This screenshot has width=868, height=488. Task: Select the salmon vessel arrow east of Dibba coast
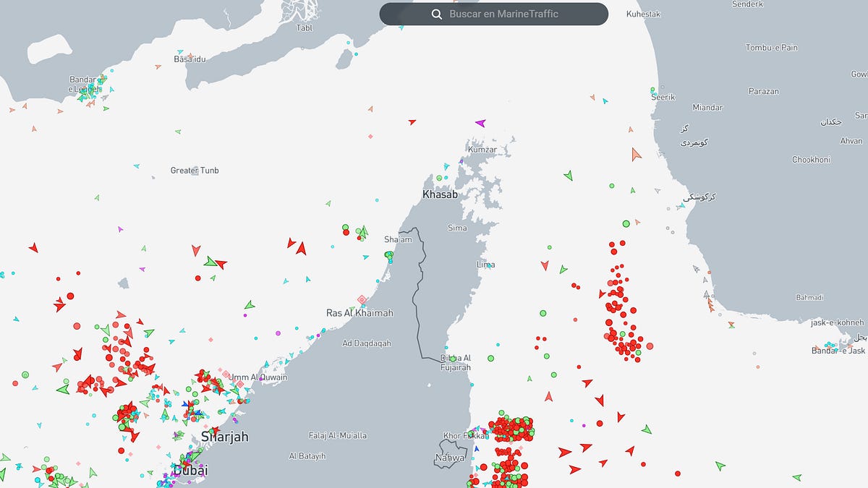pyautogui.click(x=548, y=396)
